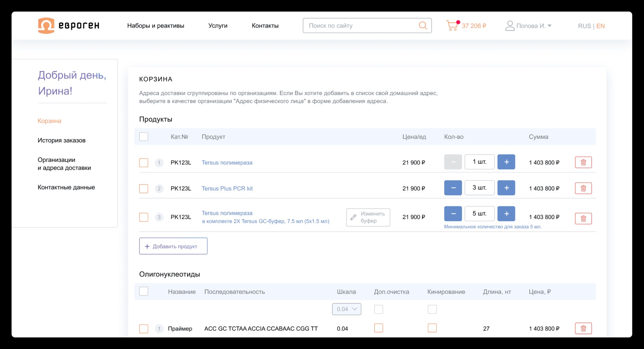
Task: Tick checkbox for product row 1
Action: coord(144,162)
